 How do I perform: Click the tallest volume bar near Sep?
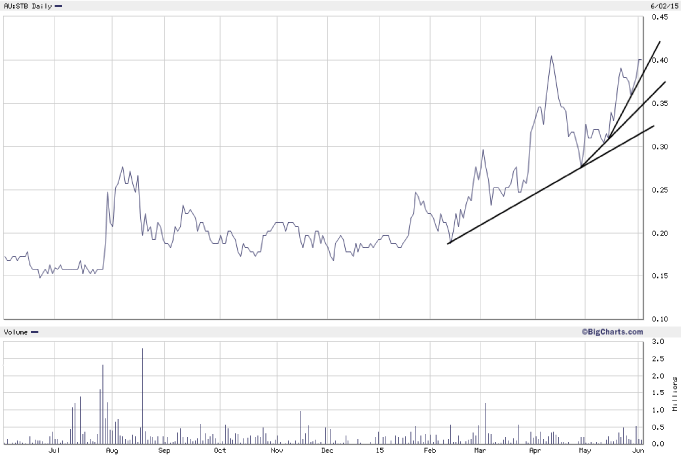[x=142, y=396]
